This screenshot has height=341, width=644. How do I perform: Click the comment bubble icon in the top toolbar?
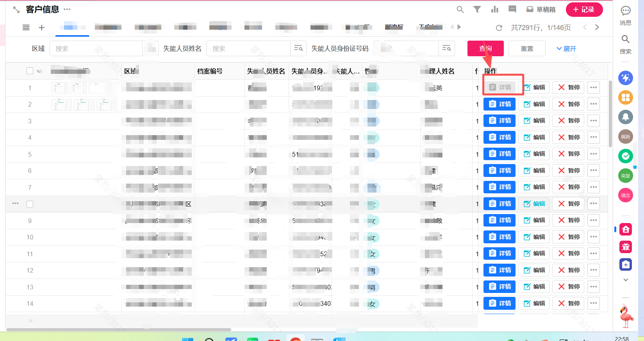512,9
